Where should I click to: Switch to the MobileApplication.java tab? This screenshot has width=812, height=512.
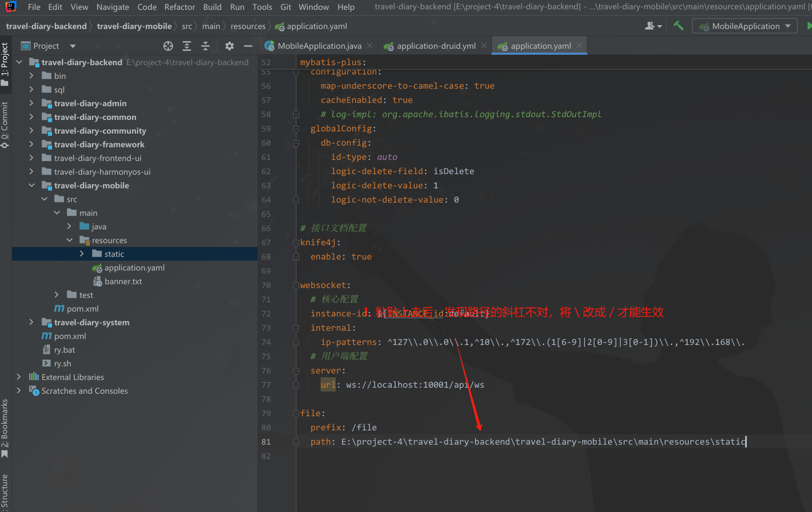(x=318, y=46)
